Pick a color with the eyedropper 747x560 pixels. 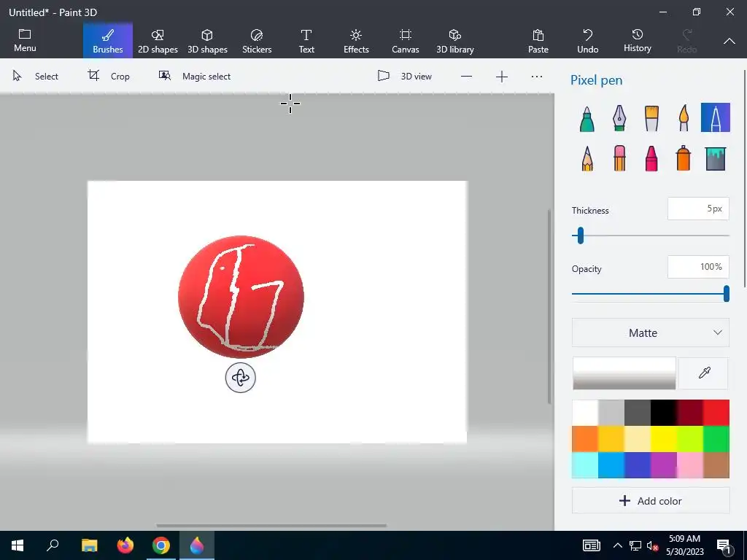pos(704,373)
